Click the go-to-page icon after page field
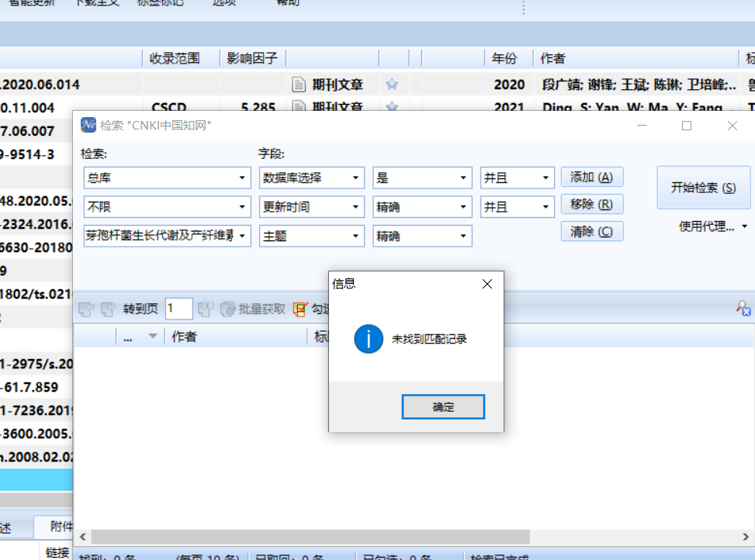The height and width of the screenshot is (560, 755). click(206, 309)
